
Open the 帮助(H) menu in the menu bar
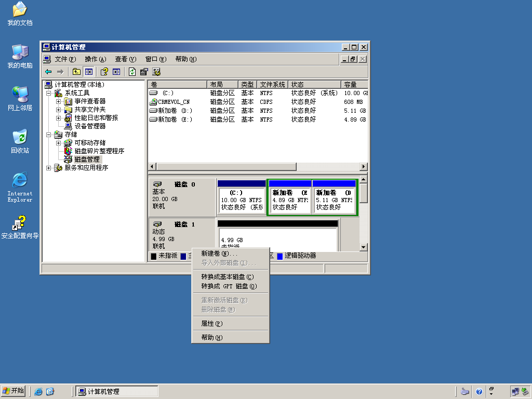[186, 59]
